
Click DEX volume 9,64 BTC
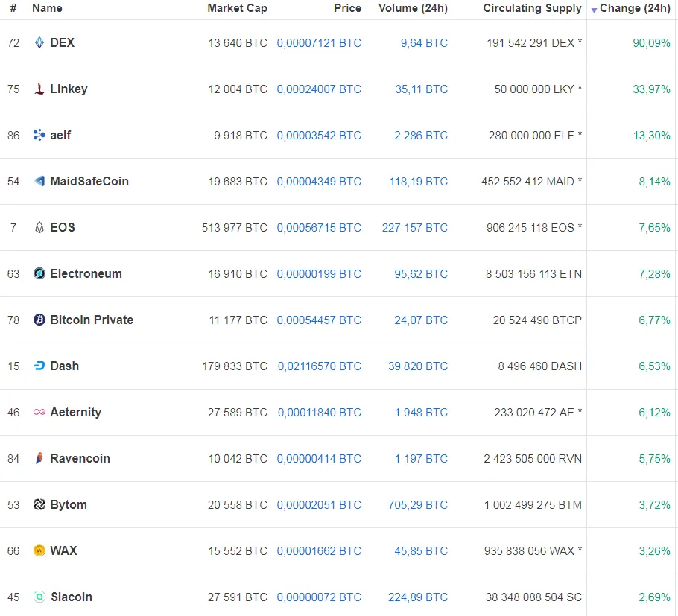[x=424, y=42]
